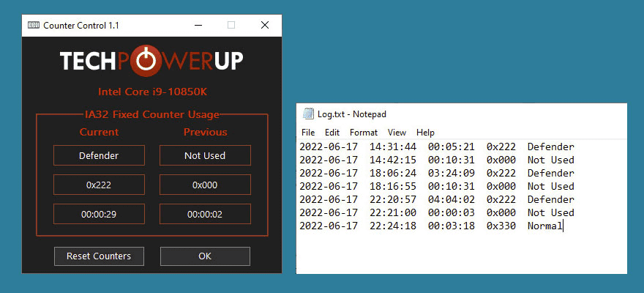Confirm with the OK button
The width and height of the screenshot is (644, 293).
pyautogui.click(x=205, y=256)
